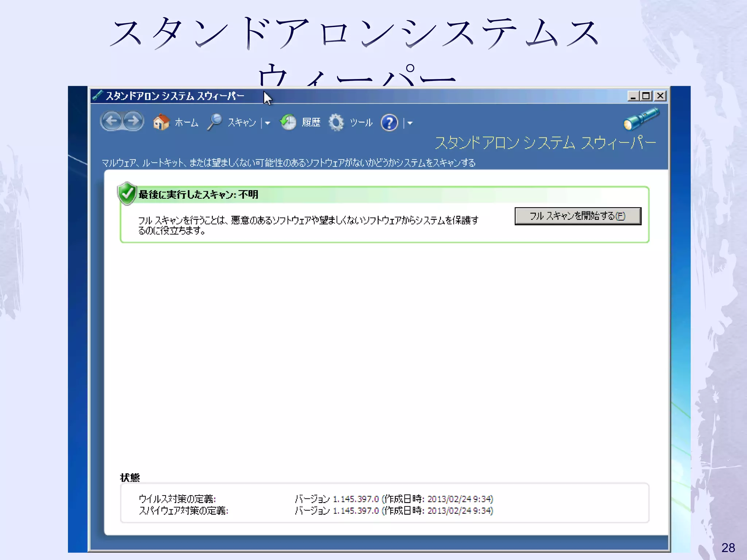Viewport: 747px width, 560px height.
Task: Click the Tools gear icon
Action: tap(336, 122)
